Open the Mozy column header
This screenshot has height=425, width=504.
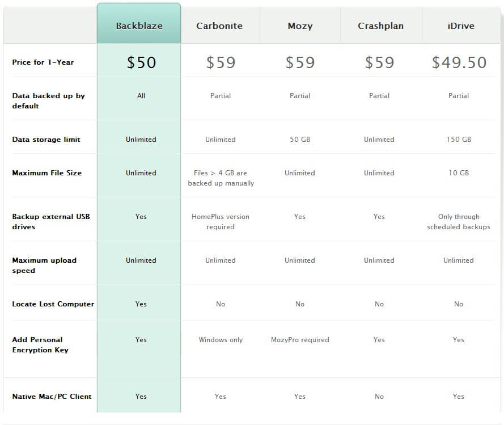(x=300, y=26)
